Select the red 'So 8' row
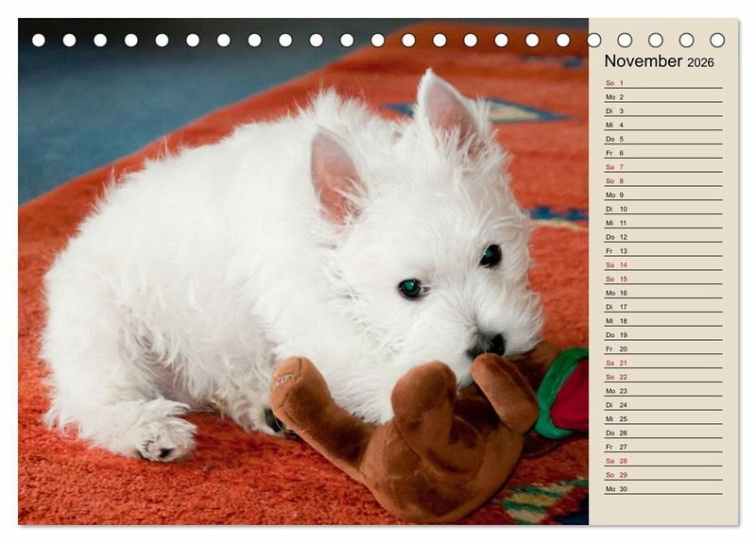Screen dimensions: 756x543 663,180
